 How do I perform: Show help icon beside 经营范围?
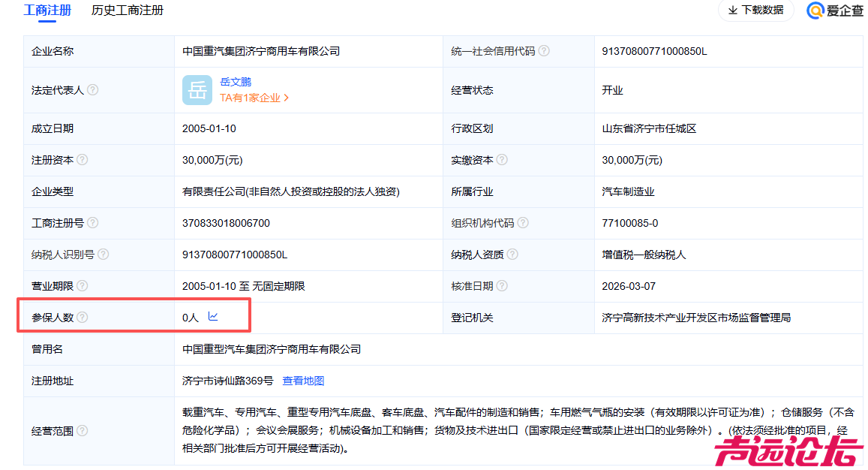pyautogui.click(x=83, y=431)
